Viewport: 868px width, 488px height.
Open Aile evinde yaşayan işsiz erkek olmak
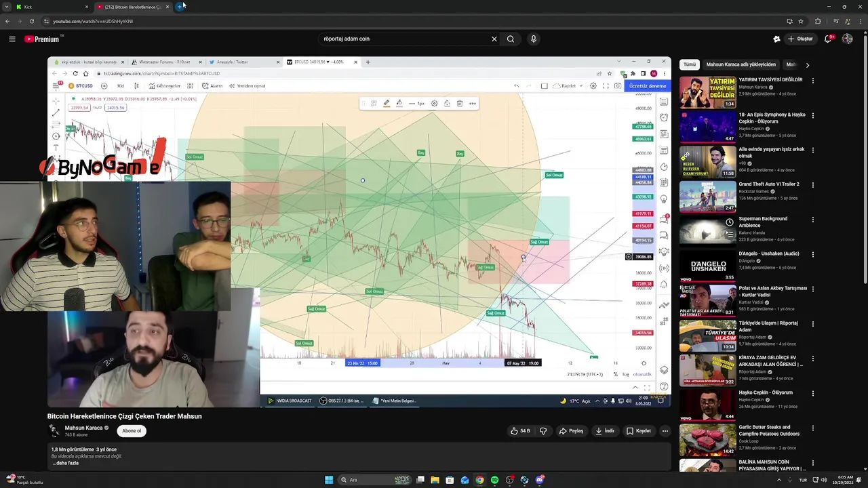coord(772,152)
